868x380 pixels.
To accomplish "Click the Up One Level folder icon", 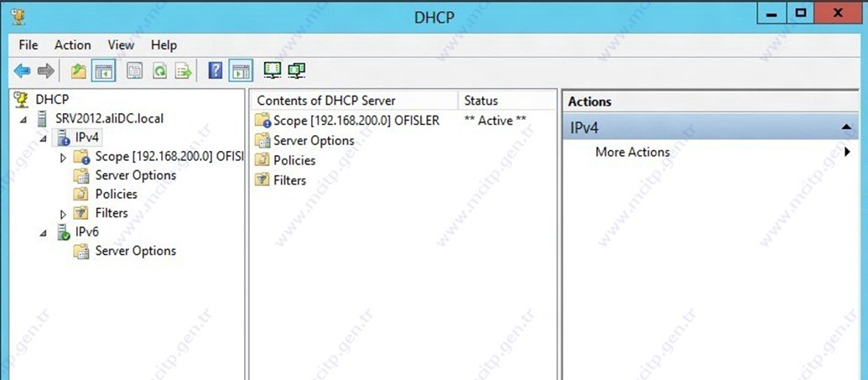I will click(x=79, y=71).
